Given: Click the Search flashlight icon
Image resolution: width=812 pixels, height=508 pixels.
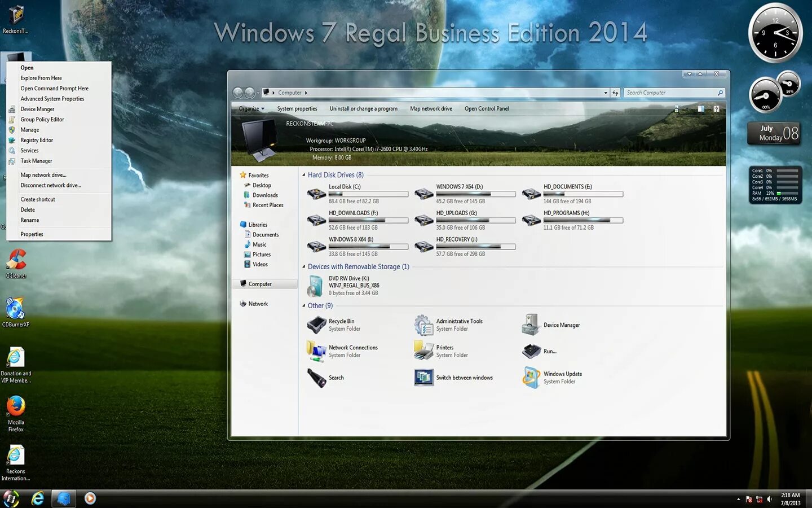Looking at the screenshot, I should (316, 378).
